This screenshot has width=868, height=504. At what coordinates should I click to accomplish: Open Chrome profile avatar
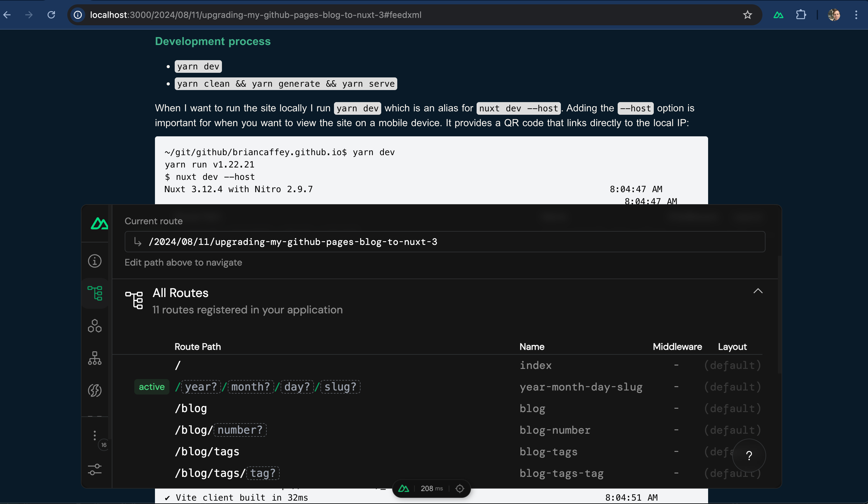834,15
